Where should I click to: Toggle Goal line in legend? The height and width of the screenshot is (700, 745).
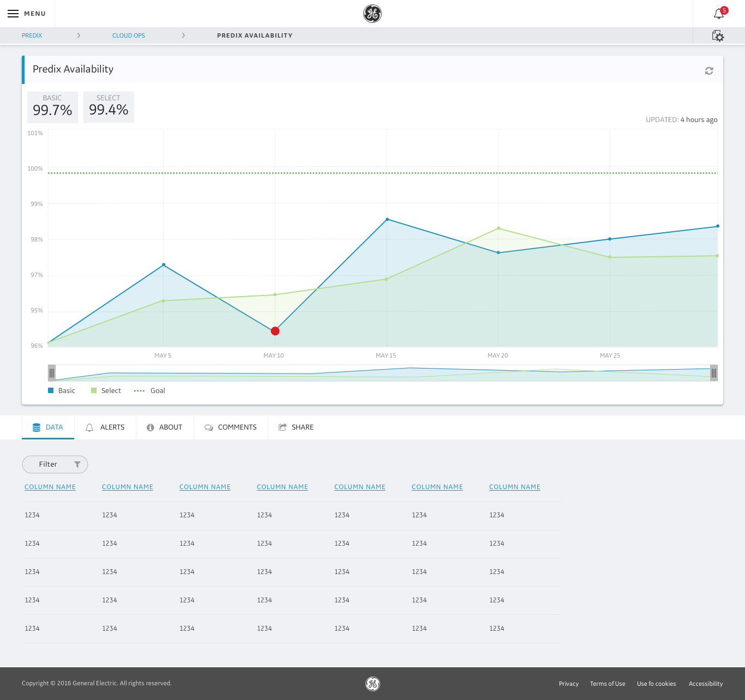[149, 390]
